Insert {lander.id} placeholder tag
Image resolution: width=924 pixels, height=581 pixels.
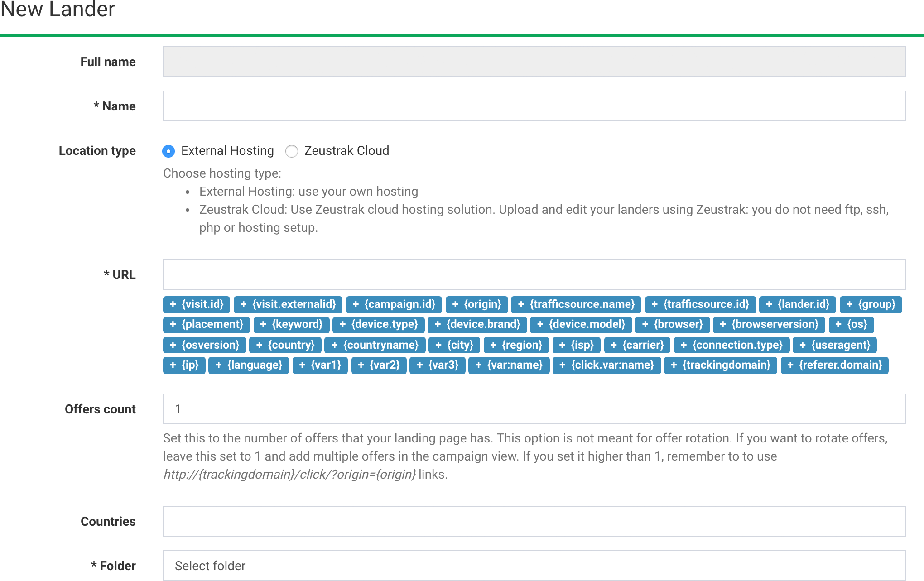click(797, 304)
